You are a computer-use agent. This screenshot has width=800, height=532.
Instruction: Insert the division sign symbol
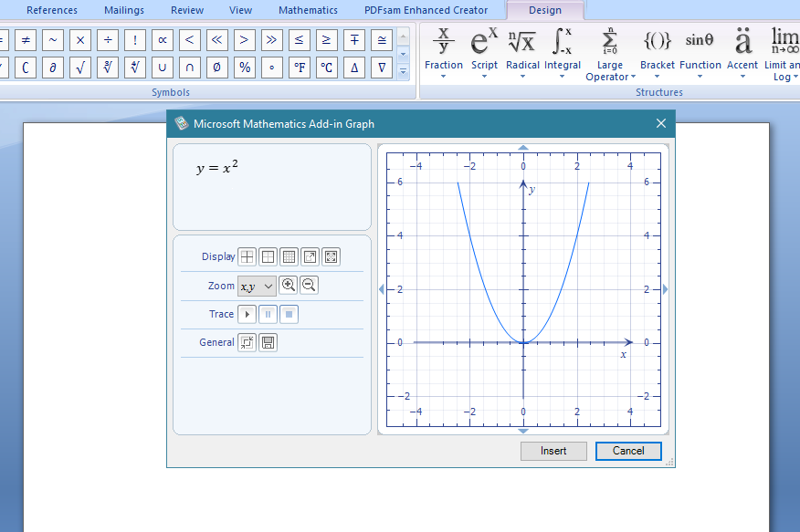coord(108,40)
